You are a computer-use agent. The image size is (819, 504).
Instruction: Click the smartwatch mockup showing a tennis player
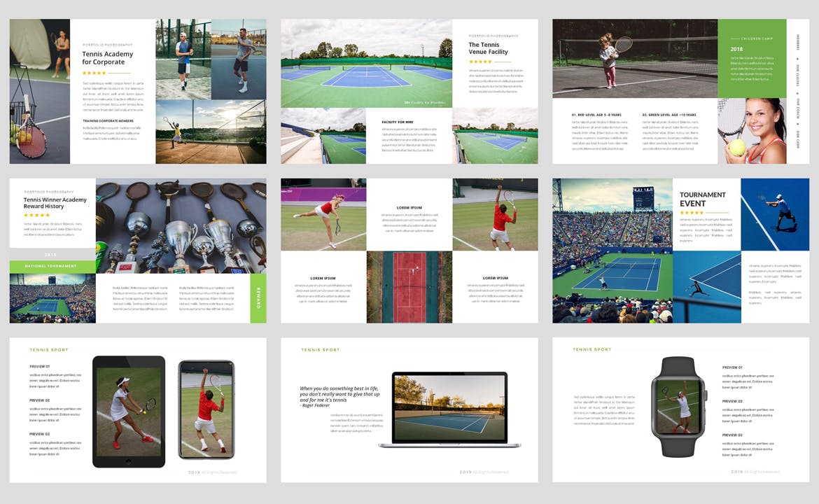pyautogui.click(x=678, y=407)
